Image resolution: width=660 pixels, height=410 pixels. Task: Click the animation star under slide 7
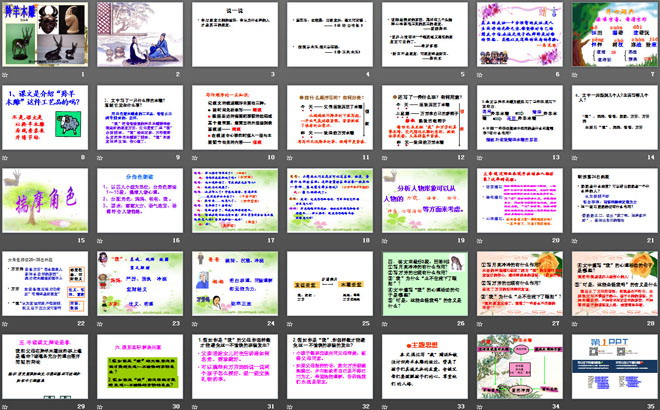pyautogui.click(x=575, y=75)
